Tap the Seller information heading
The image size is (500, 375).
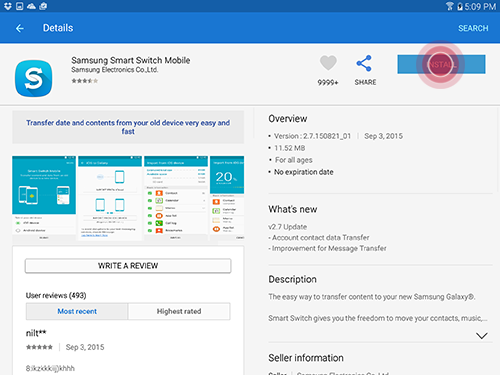[x=306, y=358]
